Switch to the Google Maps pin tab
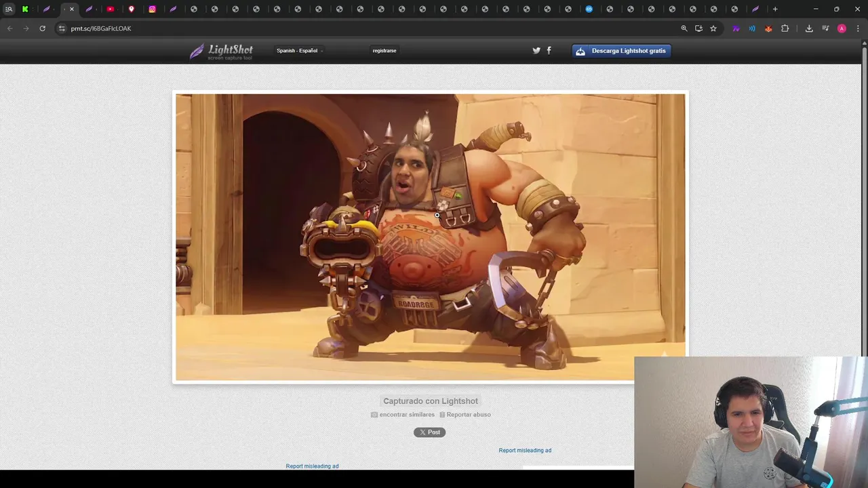This screenshot has width=868, height=488. [131, 9]
